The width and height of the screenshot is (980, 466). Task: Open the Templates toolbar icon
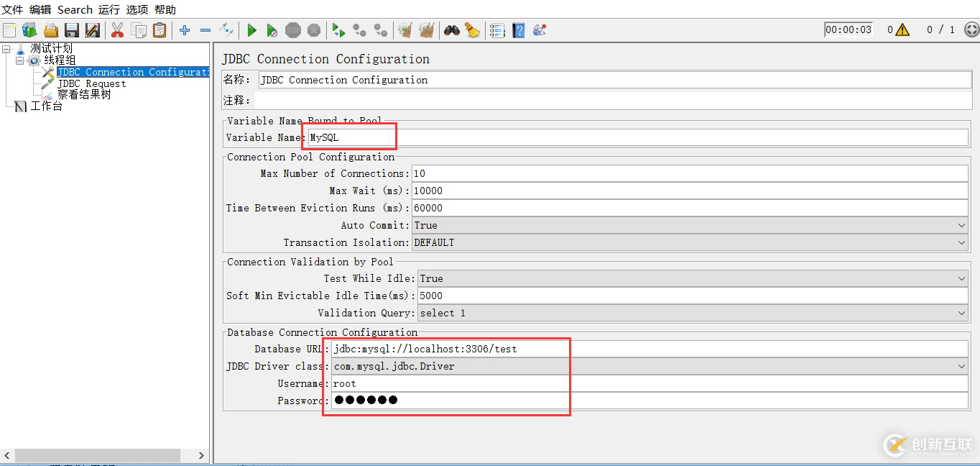tap(29, 30)
